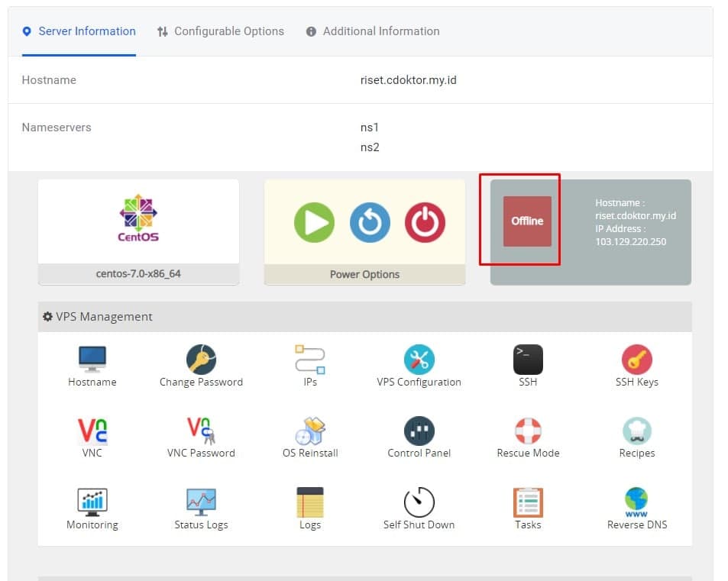728x581 pixels.
Task: Open the IPs management icon
Action: click(x=309, y=359)
